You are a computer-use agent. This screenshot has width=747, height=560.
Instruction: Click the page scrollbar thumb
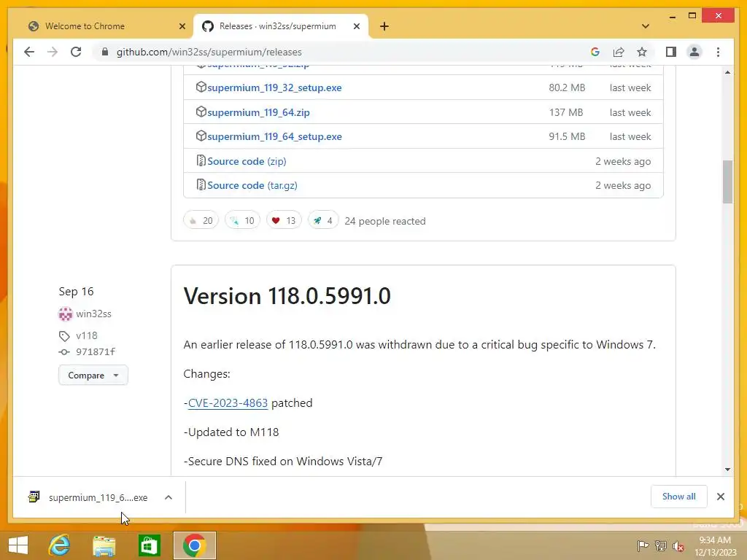[x=727, y=182]
